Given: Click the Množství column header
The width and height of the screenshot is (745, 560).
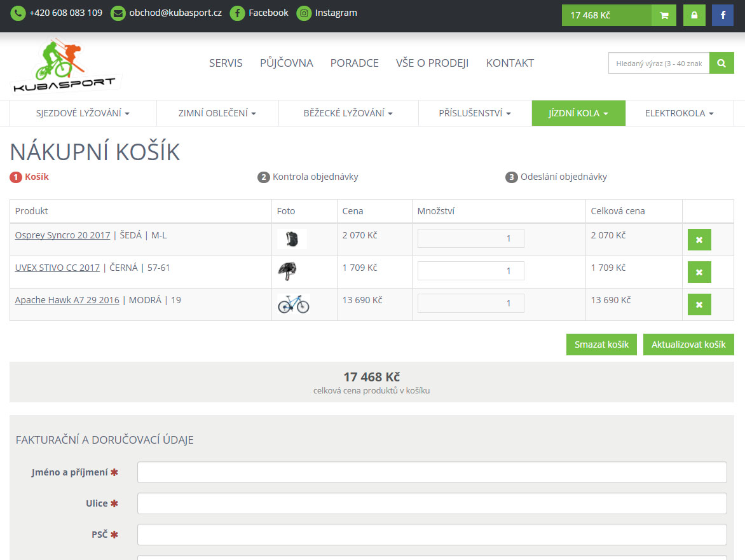Looking at the screenshot, I should point(435,211).
